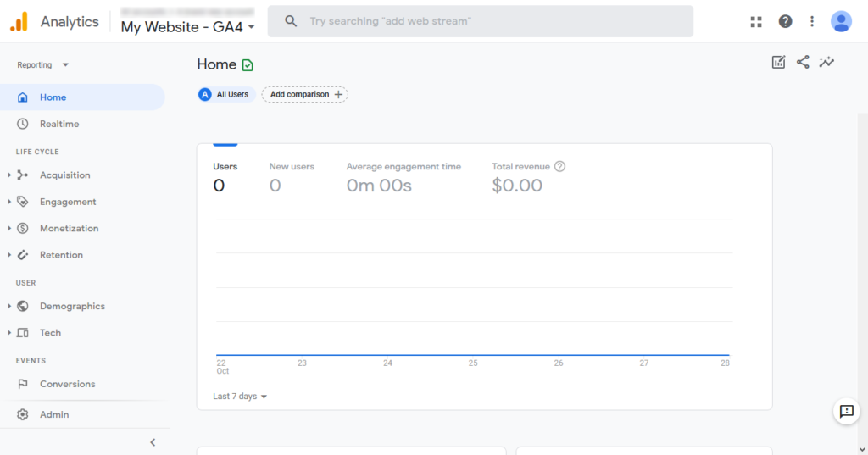Image resolution: width=868 pixels, height=455 pixels.
Task: Click the Total revenue info icon
Action: coord(559,167)
